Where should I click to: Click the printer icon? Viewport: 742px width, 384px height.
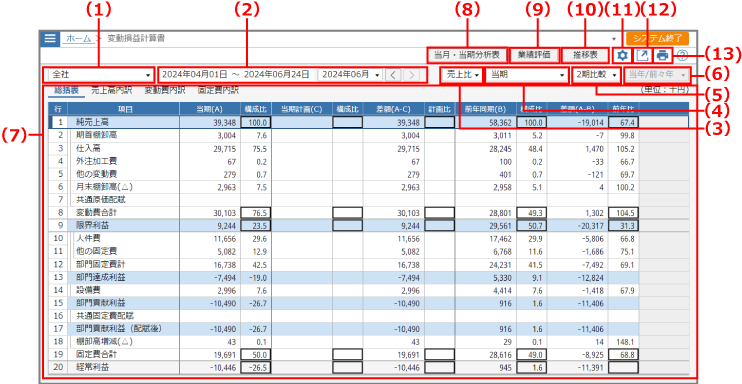662,55
